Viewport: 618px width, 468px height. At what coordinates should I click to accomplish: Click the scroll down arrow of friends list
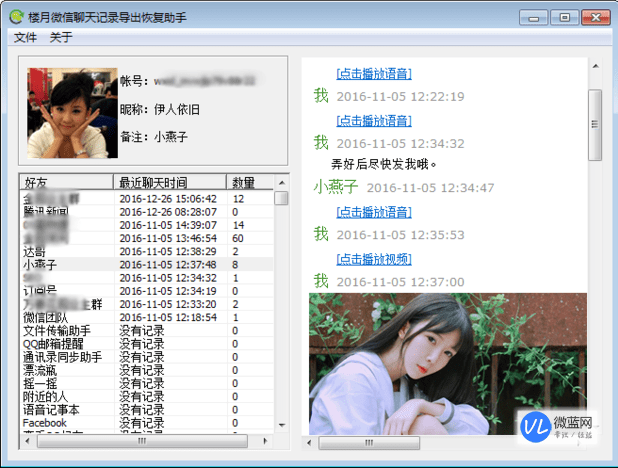(281, 425)
